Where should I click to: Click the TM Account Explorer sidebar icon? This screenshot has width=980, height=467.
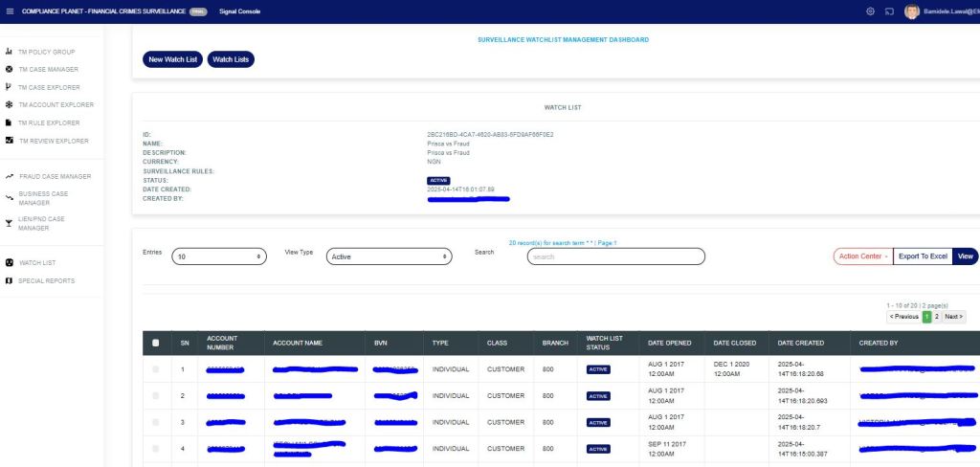tap(9, 105)
